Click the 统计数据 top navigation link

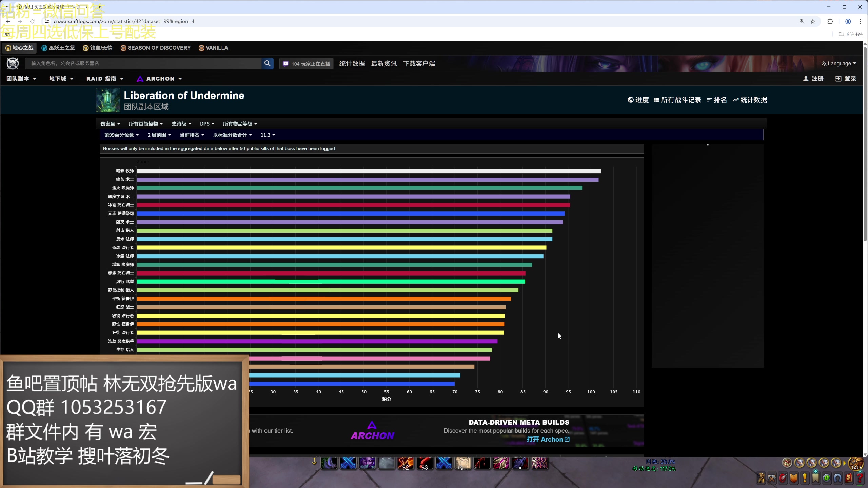point(352,64)
